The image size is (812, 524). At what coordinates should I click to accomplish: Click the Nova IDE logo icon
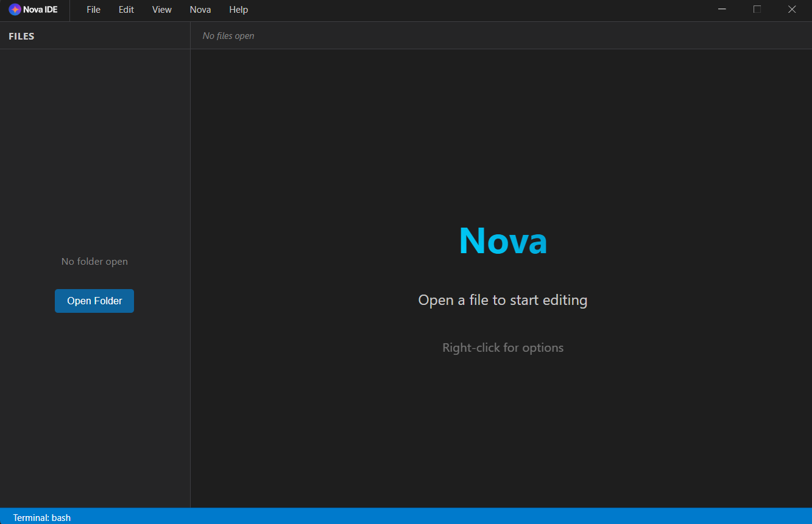pyautogui.click(x=15, y=10)
